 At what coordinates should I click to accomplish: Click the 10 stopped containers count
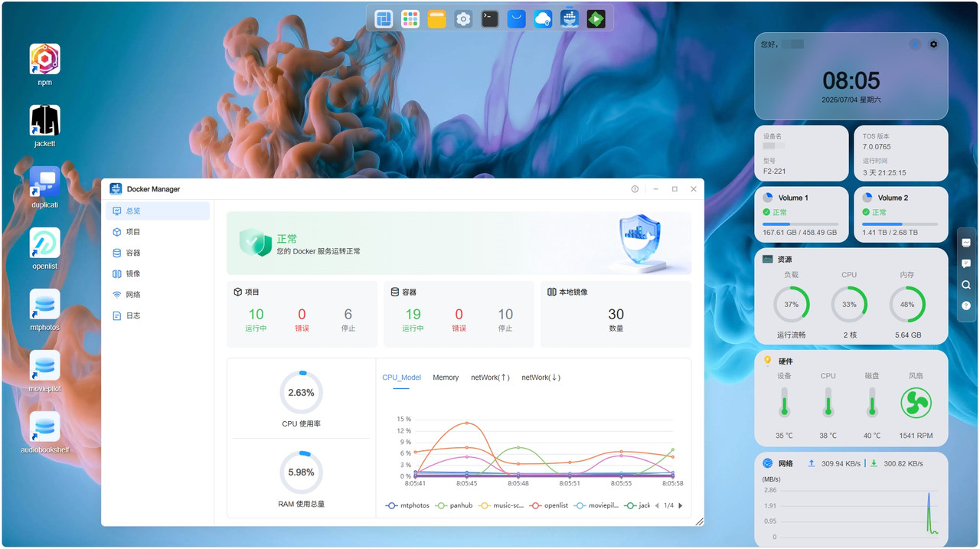pos(505,314)
